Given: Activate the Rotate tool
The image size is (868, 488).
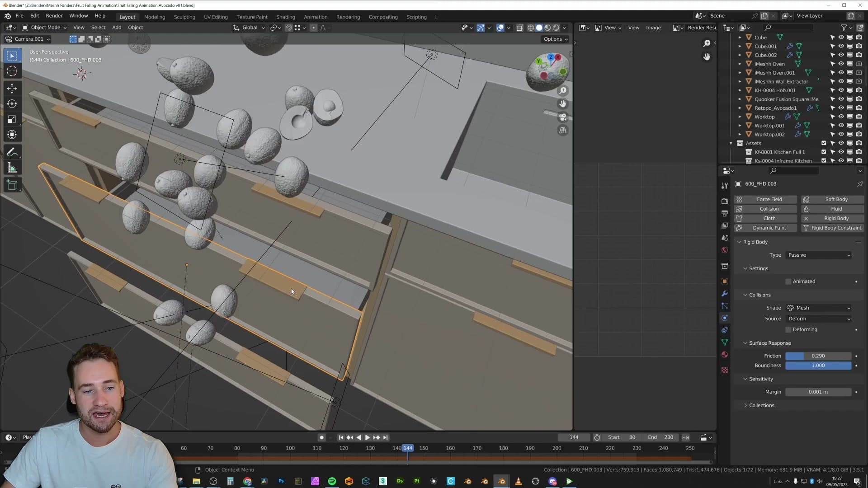Looking at the screenshot, I should tap(12, 104).
